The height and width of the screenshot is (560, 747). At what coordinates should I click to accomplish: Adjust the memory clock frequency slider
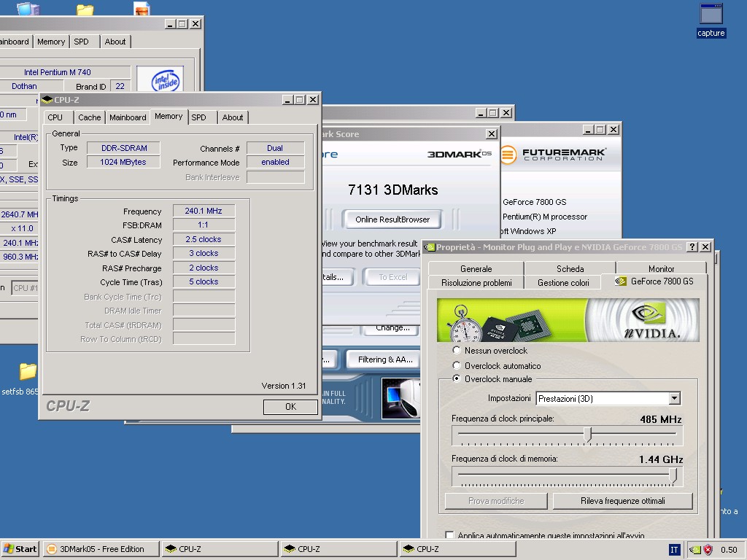673,475
